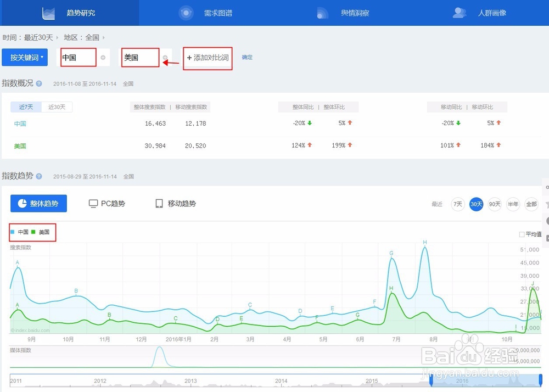Toggle the 平均值 checkbox
This screenshot has width=549, height=392.
tap(522, 234)
